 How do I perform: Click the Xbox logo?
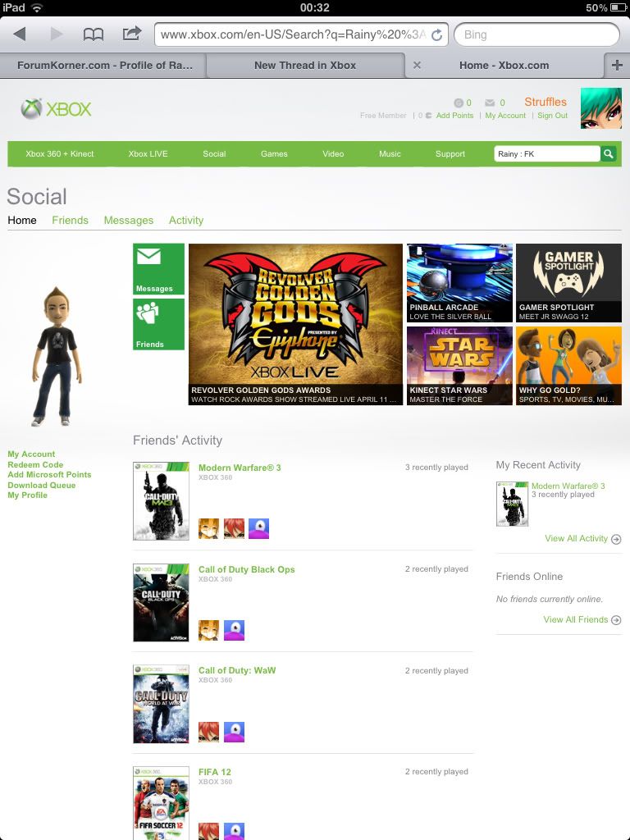click(57, 109)
